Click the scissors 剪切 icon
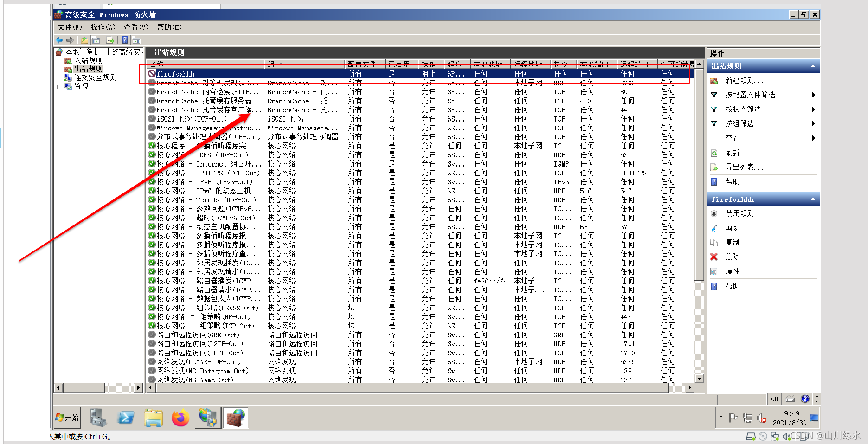The image size is (868, 444). (714, 228)
